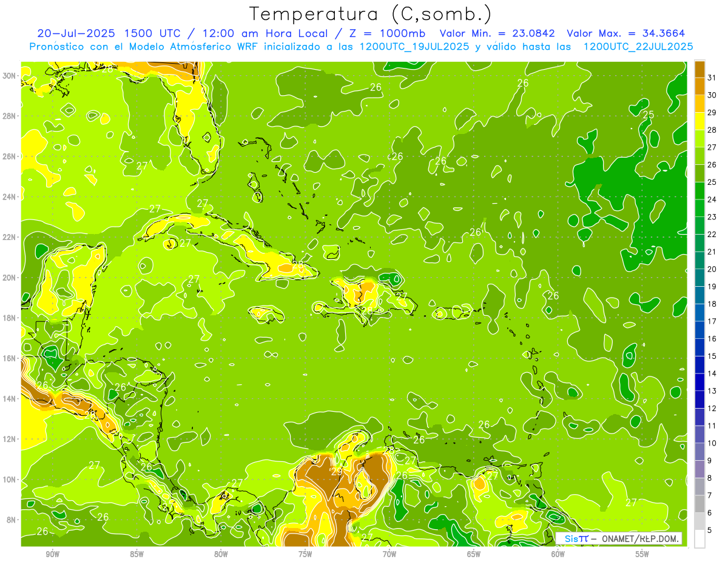This screenshot has height=562, width=728.
Task: Click latitude axis label 26N
Action: tap(10, 156)
